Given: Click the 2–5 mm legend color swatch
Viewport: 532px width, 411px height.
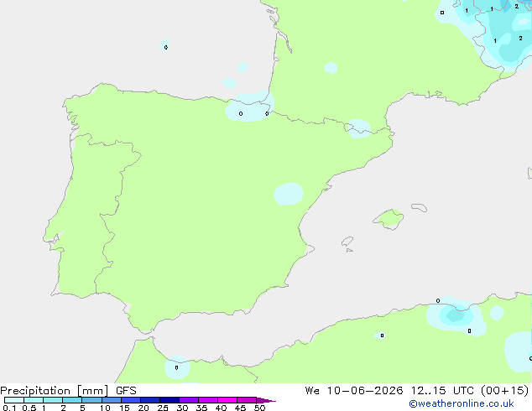Looking at the screenshot, I should [x=72, y=400].
